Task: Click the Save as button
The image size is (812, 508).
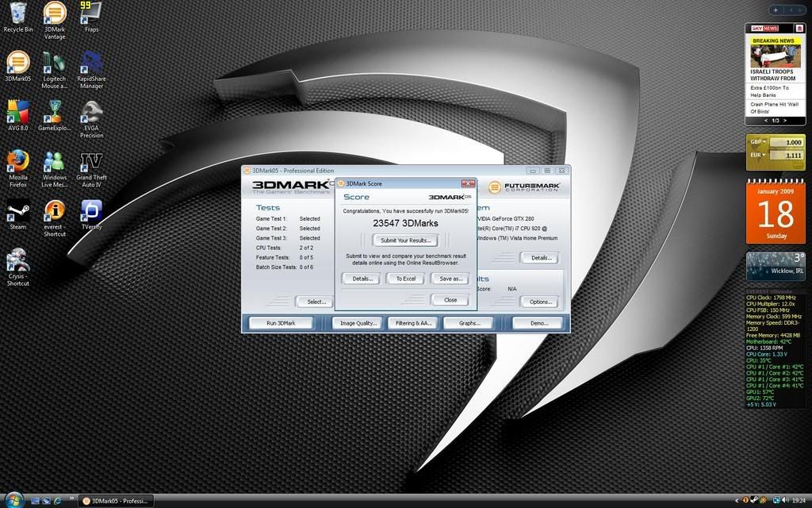Action: click(450, 279)
